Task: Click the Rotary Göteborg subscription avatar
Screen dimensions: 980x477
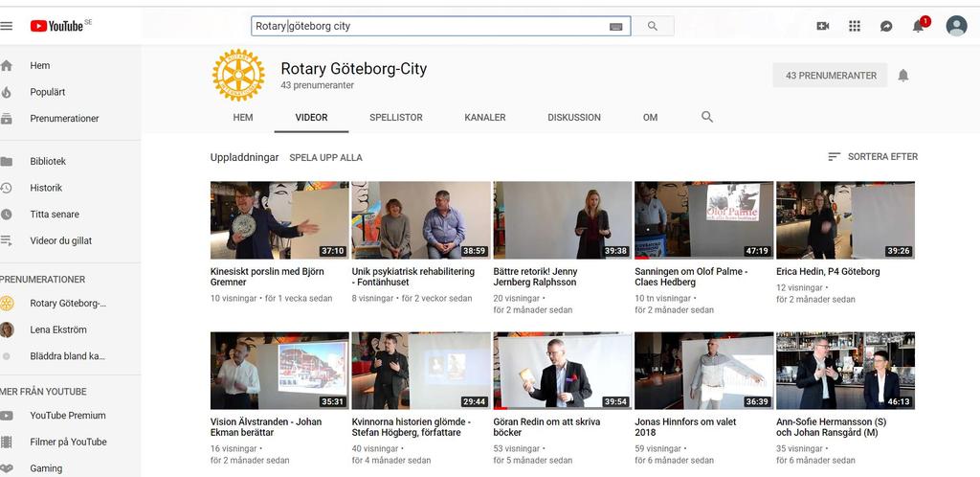Action: pos(7,304)
